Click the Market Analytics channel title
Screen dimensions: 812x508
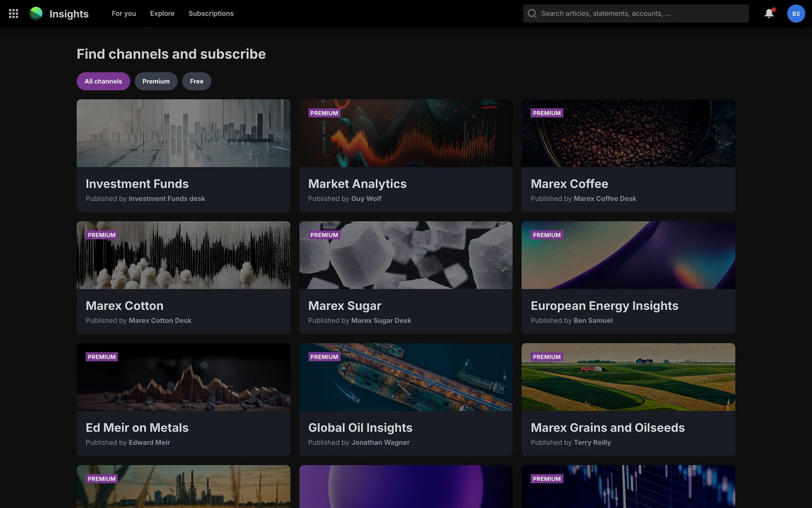(x=357, y=184)
